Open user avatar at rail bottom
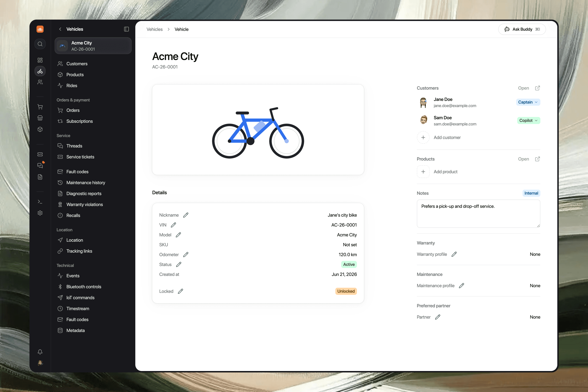The height and width of the screenshot is (392, 588). (x=40, y=363)
